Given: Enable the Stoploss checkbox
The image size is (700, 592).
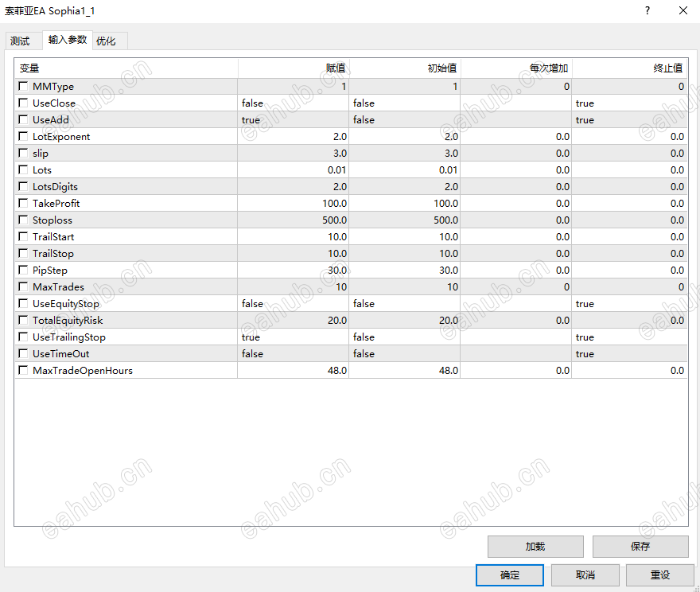Looking at the screenshot, I should (x=23, y=220).
